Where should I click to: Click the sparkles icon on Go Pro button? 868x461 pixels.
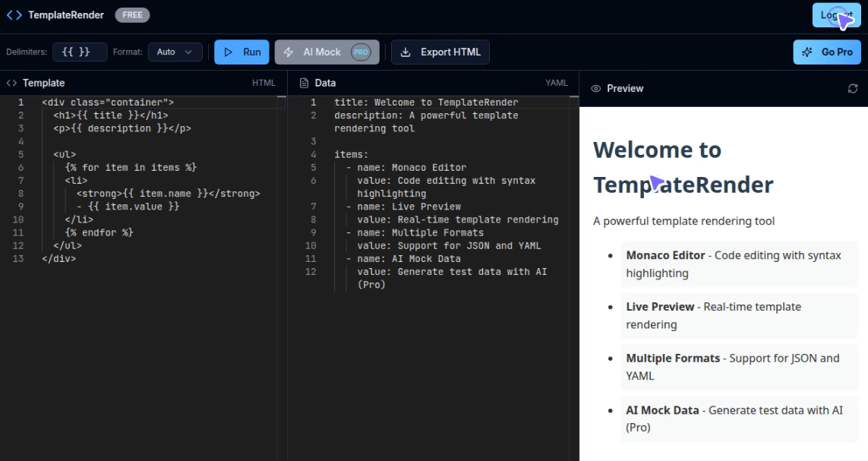click(x=807, y=52)
